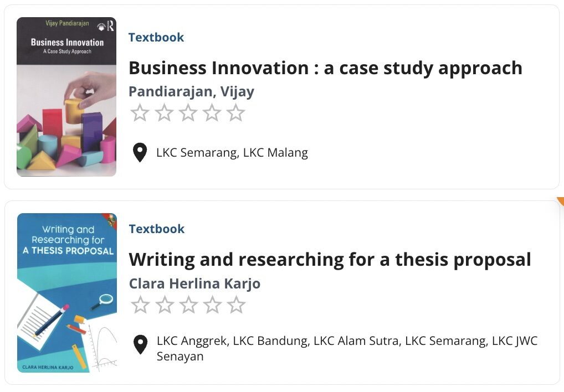Open 'Writing and researching for a thesis proposal' title

(330, 259)
